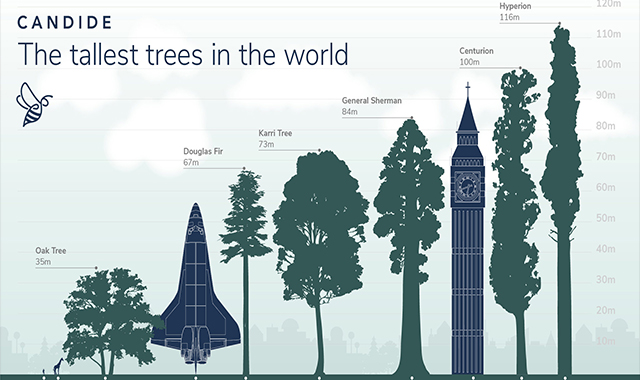Screen dimensions: 640x380
Task: Click the "90m" scale marking
Action: 606,95
